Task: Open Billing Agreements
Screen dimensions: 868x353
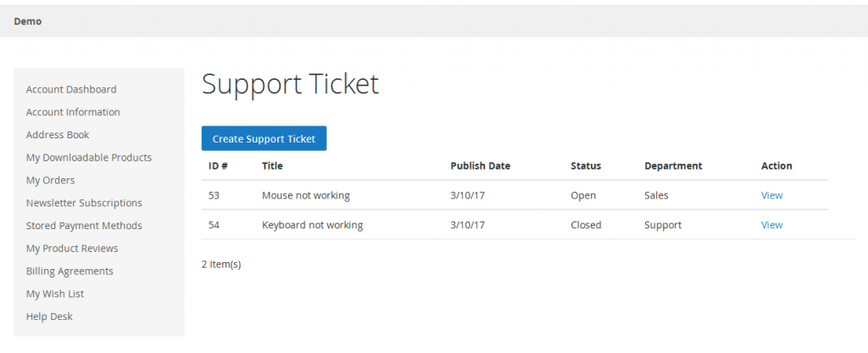Action: [70, 271]
